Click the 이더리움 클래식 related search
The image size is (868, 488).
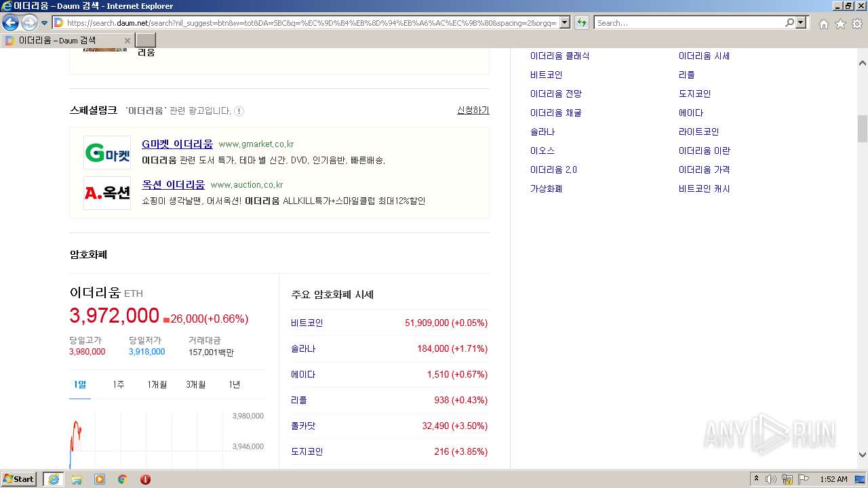click(559, 56)
